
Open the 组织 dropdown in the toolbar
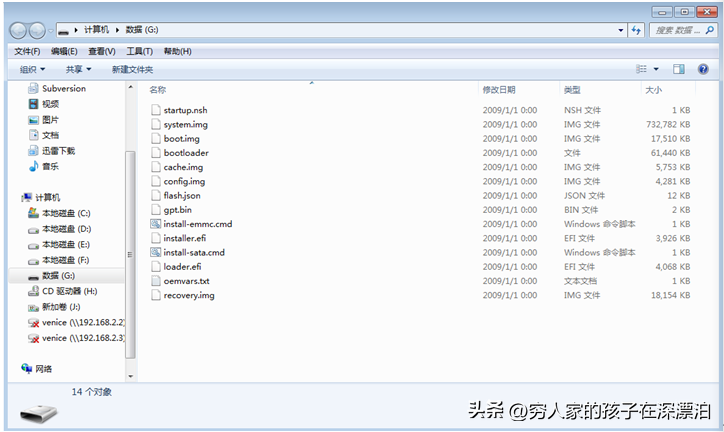(32, 69)
